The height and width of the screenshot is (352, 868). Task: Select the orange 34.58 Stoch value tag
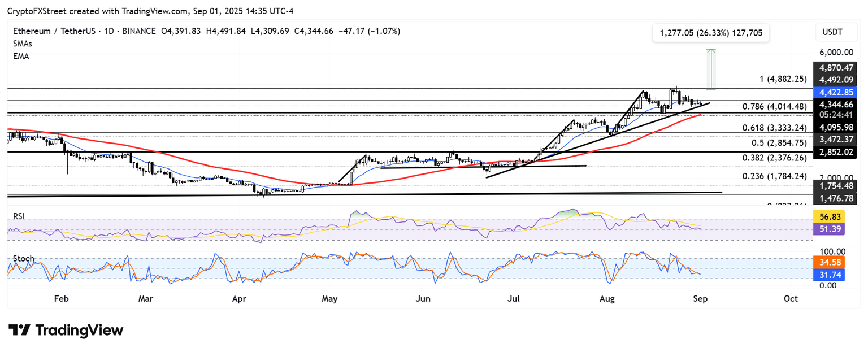[835, 262]
